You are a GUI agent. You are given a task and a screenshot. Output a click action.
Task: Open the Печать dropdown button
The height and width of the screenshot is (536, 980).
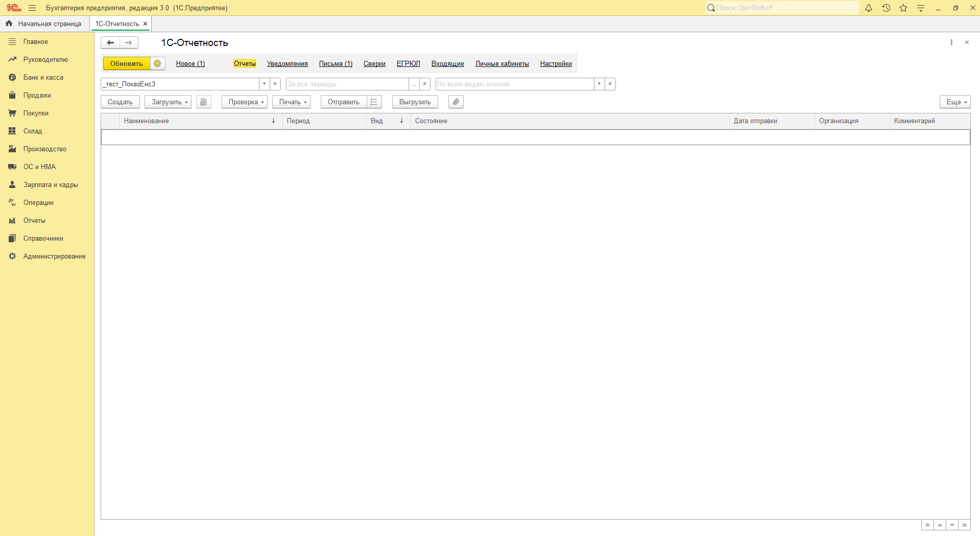click(291, 102)
